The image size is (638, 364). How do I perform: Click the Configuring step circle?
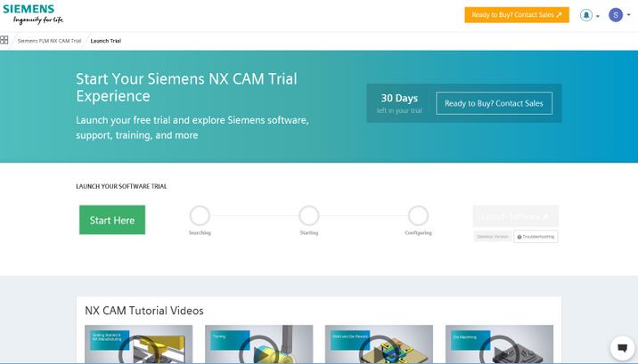418,215
